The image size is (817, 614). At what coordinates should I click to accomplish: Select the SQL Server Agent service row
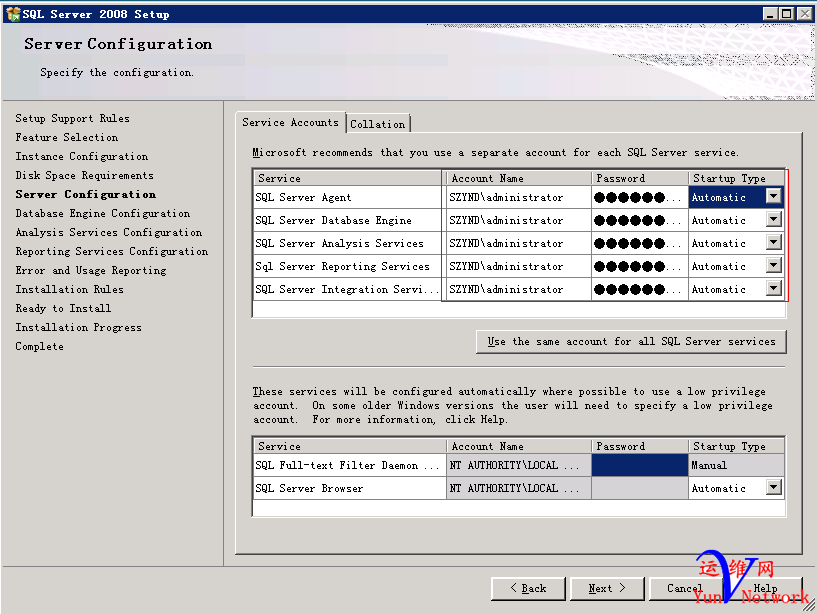pos(348,198)
